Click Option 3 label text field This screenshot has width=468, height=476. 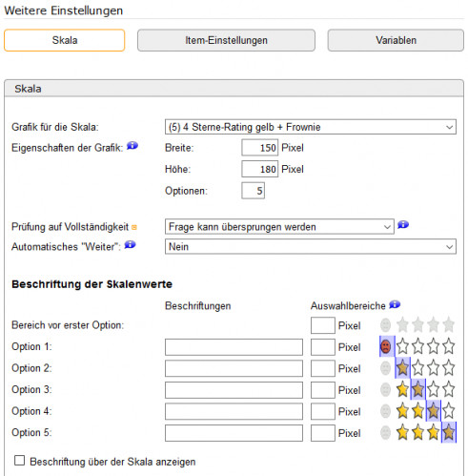pyautogui.click(x=234, y=390)
